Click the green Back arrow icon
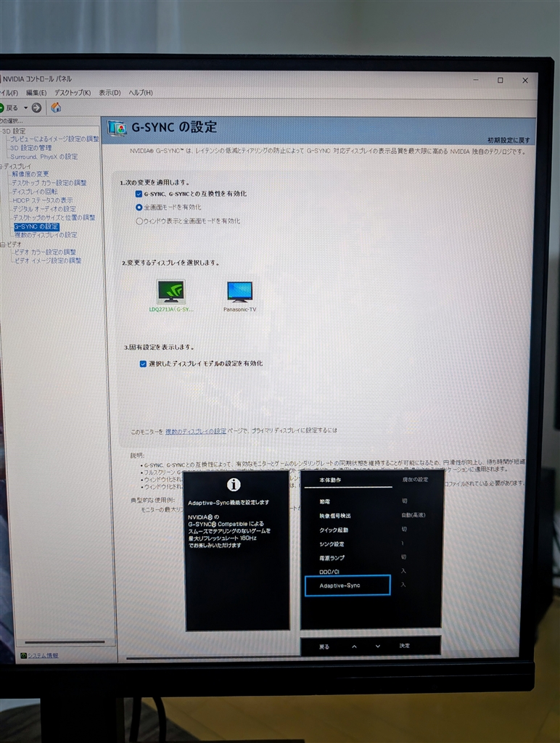Viewport: 560px width, 743px height. point(1,108)
